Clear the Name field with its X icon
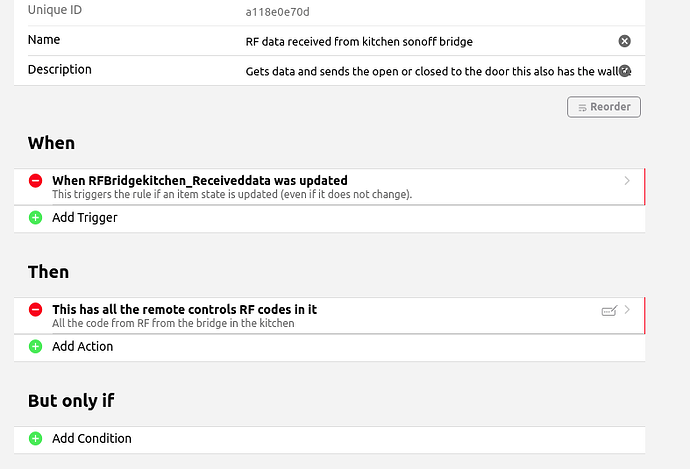This screenshot has width=690, height=469. click(x=625, y=41)
